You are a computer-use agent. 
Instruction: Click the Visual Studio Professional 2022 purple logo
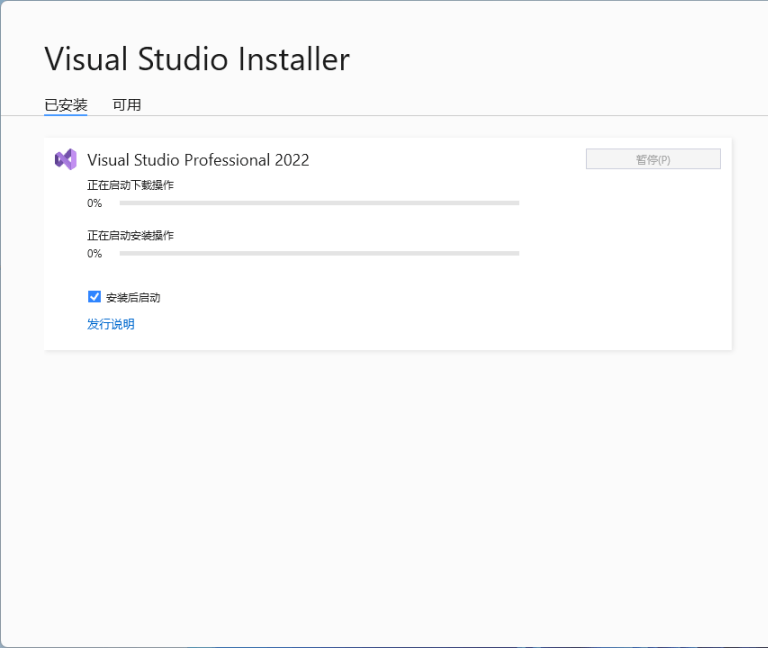pos(66,159)
